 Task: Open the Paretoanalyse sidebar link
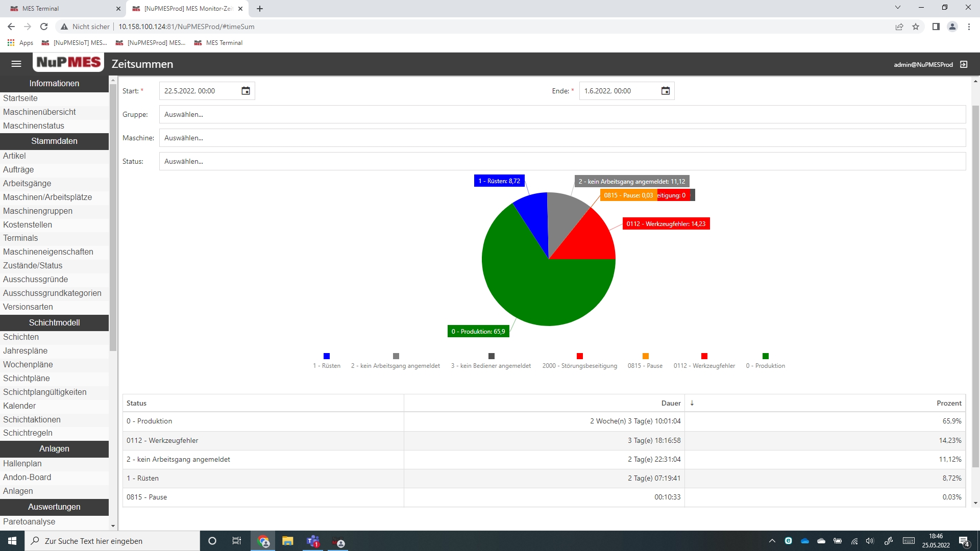(29, 521)
